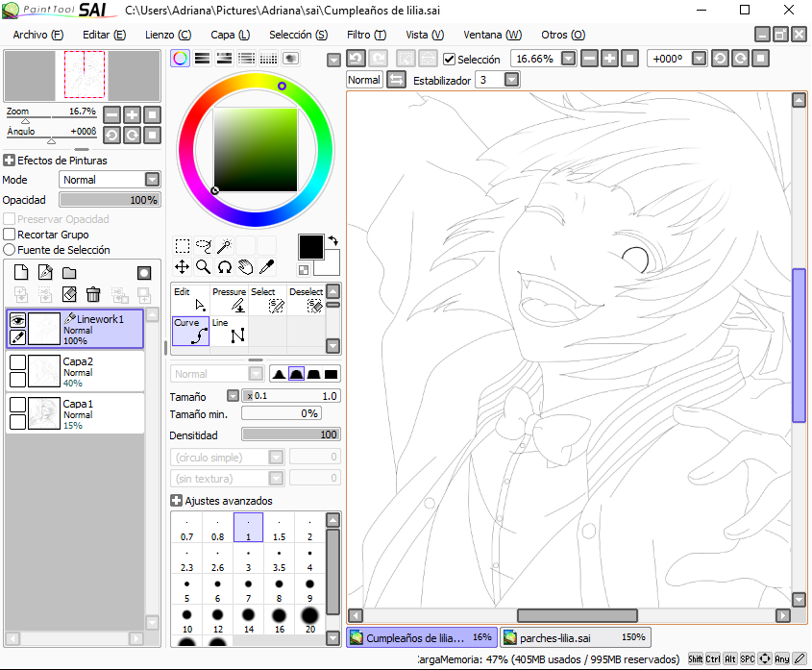
Task: Select the eyedropper color picker tool
Action: click(267, 267)
